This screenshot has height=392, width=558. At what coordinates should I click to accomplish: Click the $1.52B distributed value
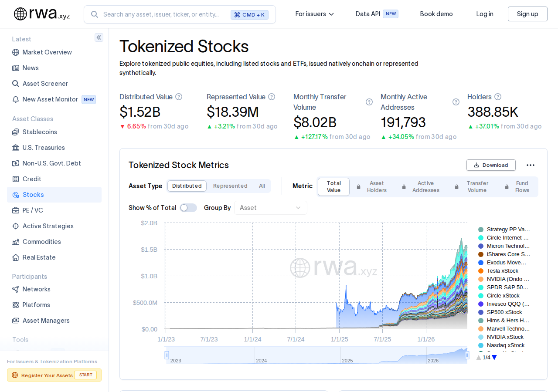pyautogui.click(x=140, y=112)
